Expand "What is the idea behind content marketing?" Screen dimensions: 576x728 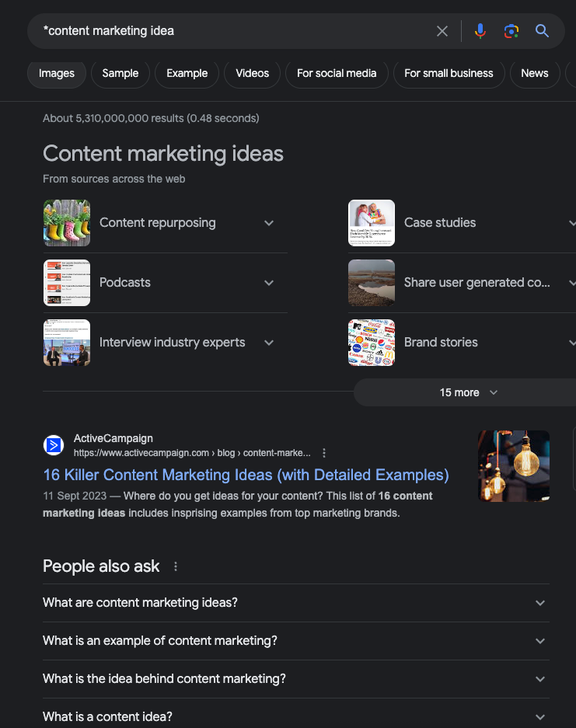point(540,679)
